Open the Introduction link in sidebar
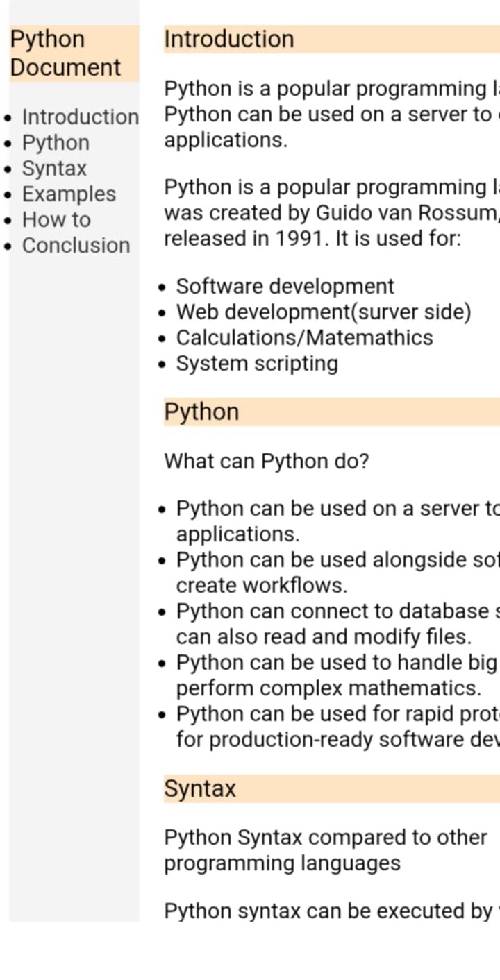 tap(81, 117)
